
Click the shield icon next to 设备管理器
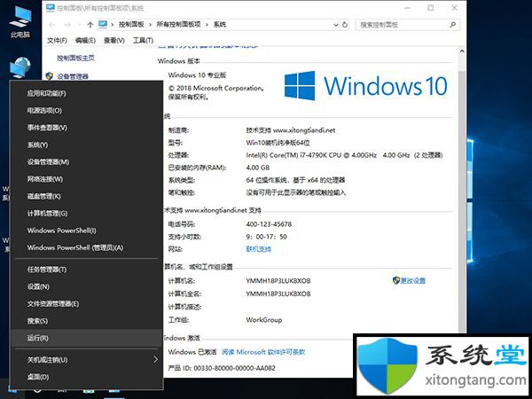(x=50, y=76)
